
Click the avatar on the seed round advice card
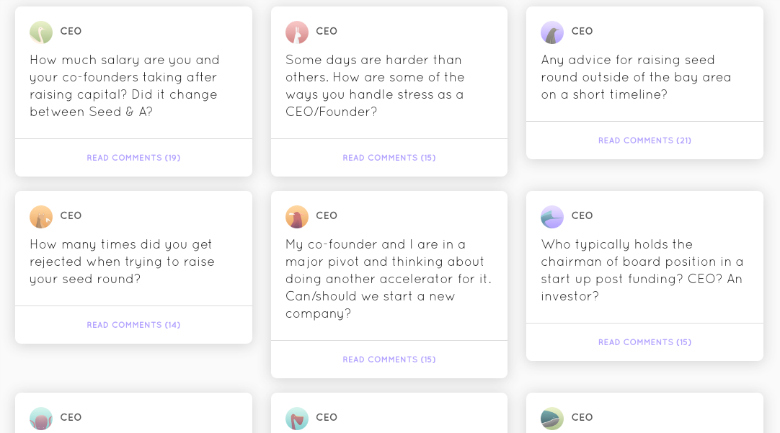point(552,32)
